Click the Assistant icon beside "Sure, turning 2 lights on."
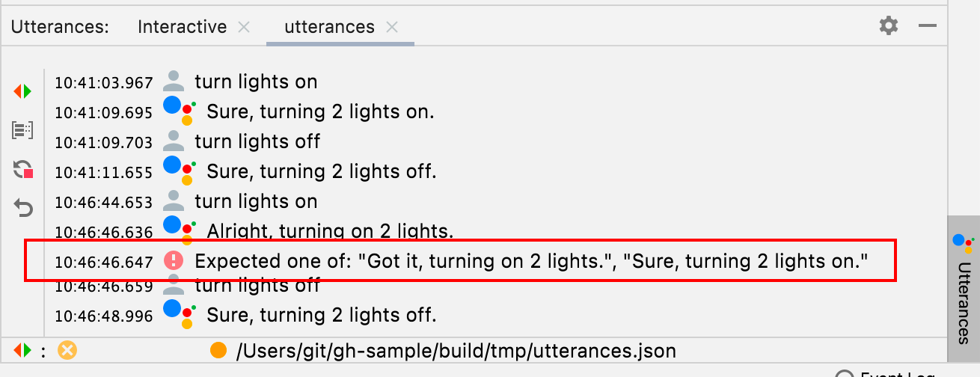The image size is (980, 377). tap(179, 111)
